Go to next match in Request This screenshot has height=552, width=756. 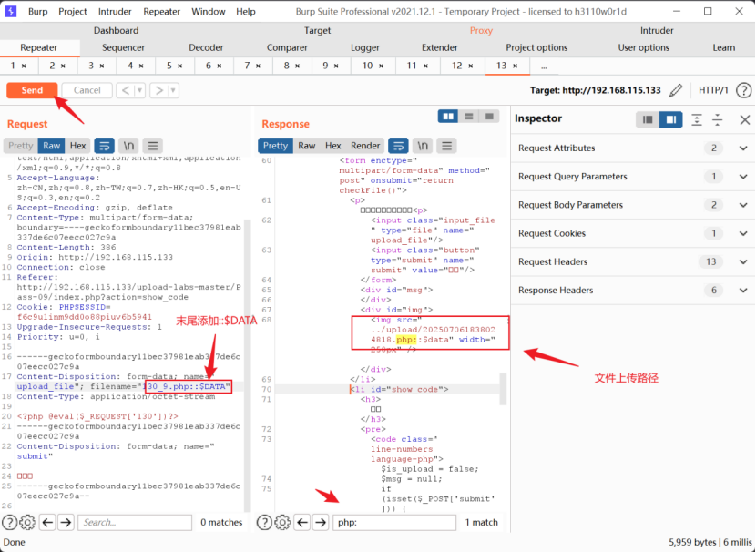point(66,522)
